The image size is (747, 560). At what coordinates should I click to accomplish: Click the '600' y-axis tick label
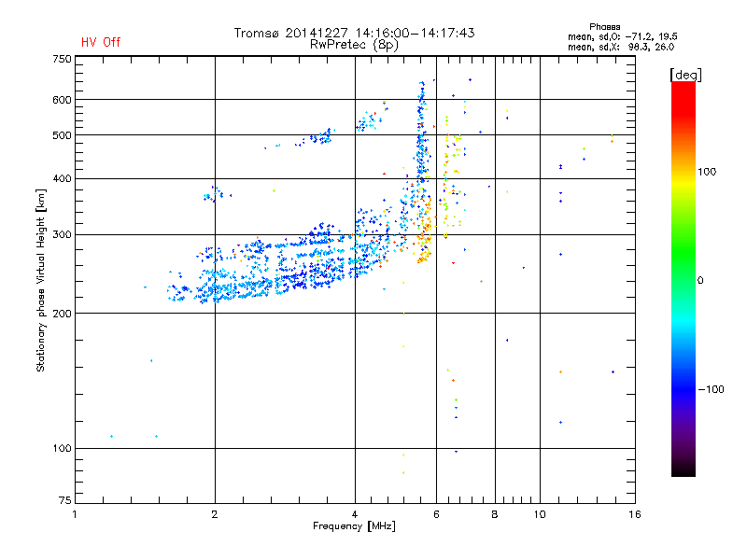point(63,100)
